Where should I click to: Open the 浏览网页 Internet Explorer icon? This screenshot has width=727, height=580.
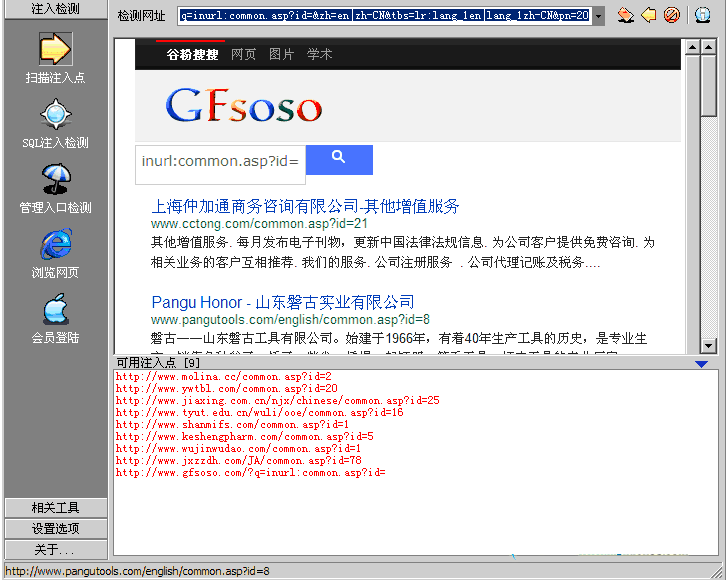[x=55, y=244]
